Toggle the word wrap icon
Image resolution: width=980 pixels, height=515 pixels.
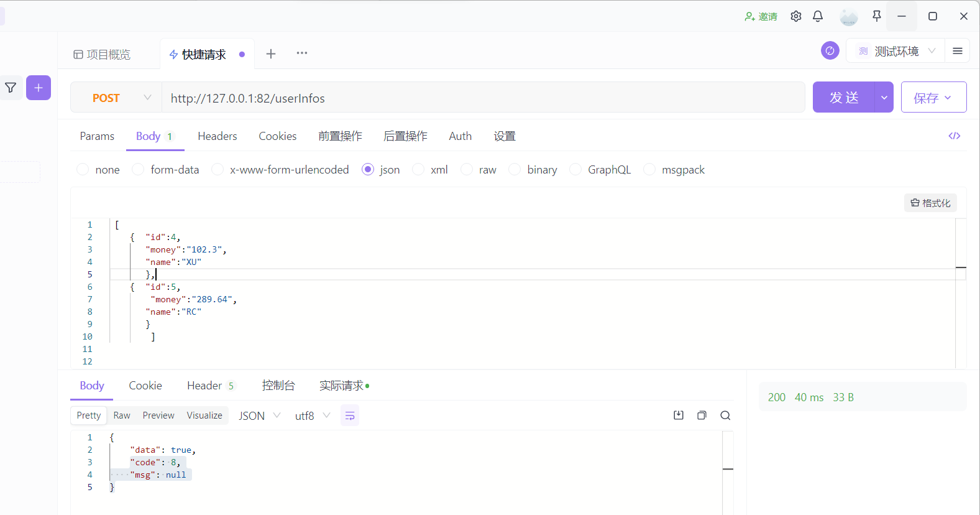(350, 415)
